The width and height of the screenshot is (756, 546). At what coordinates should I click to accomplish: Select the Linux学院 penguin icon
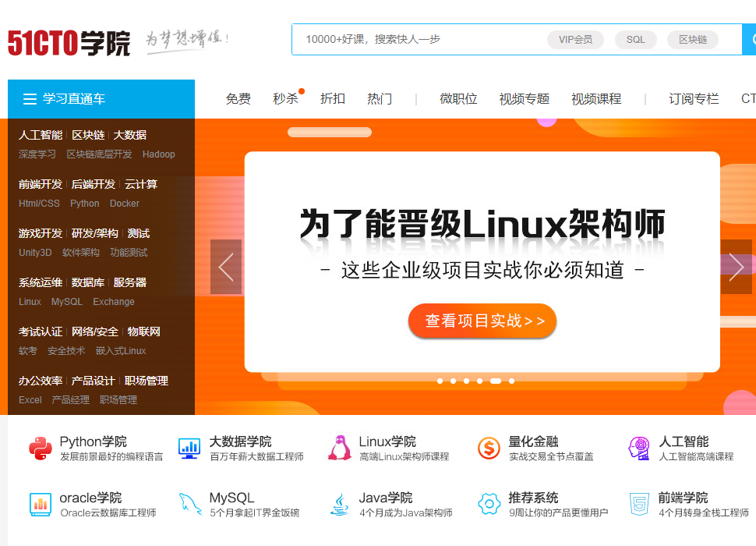click(x=339, y=448)
